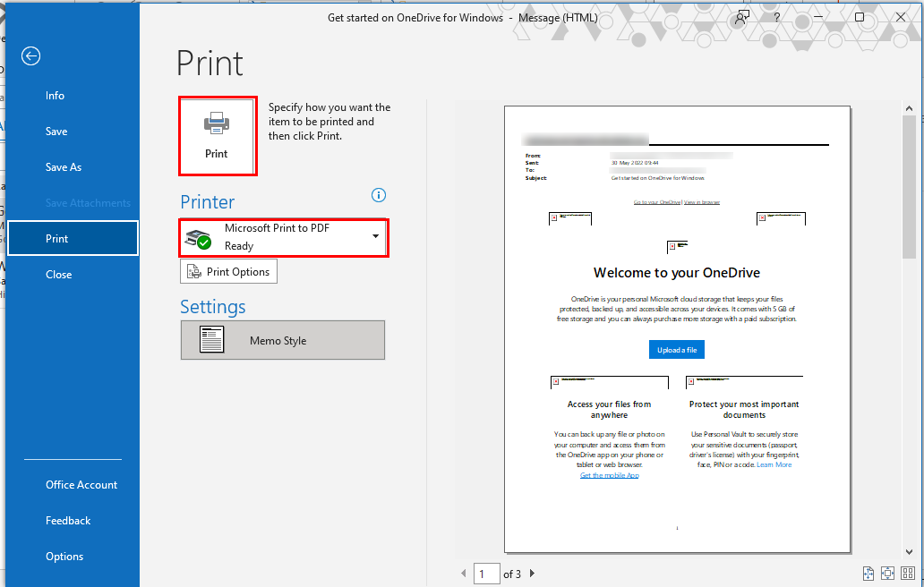The height and width of the screenshot is (587, 924).
Task: Click the preview vertical scrollbar thumb
Action: pos(909,187)
